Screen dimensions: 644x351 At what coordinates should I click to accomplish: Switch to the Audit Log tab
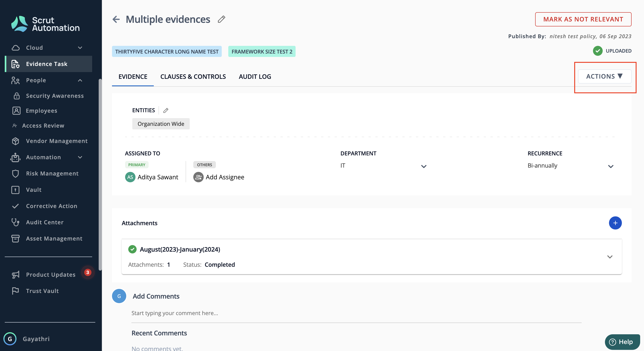coord(255,77)
